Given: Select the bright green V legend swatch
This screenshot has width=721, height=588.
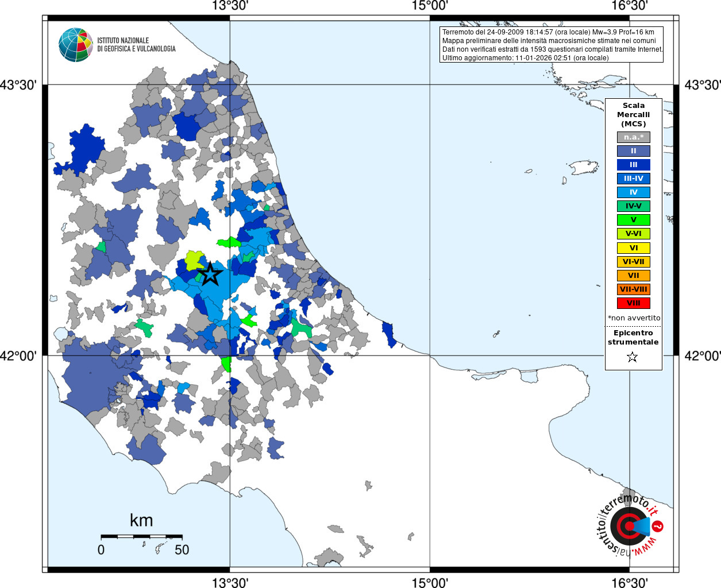Looking at the screenshot, I should pyautogui.click(x=634, y=220).
